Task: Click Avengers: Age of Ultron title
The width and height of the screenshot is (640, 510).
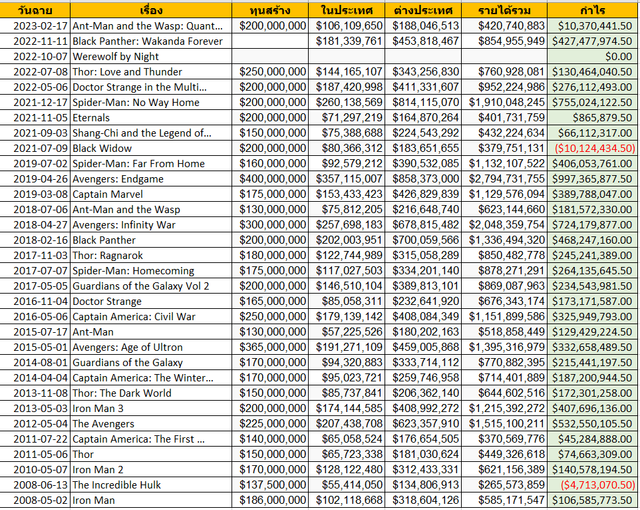Action: 151,347
